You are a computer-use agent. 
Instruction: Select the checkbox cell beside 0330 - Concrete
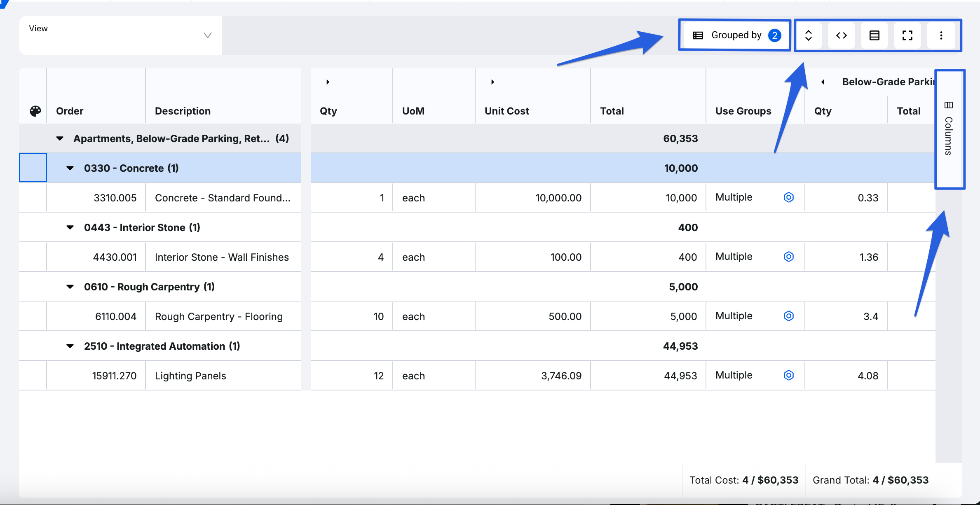(x=33, y=168)
